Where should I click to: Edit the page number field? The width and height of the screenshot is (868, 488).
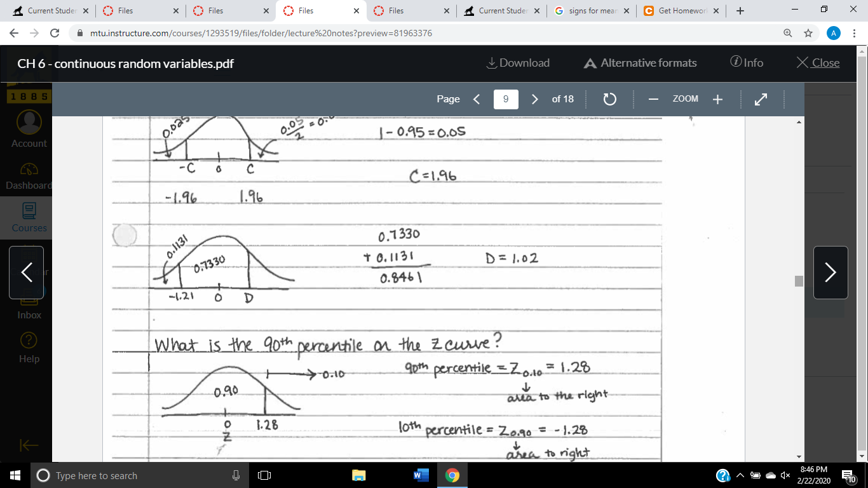[x=506, y=99]
